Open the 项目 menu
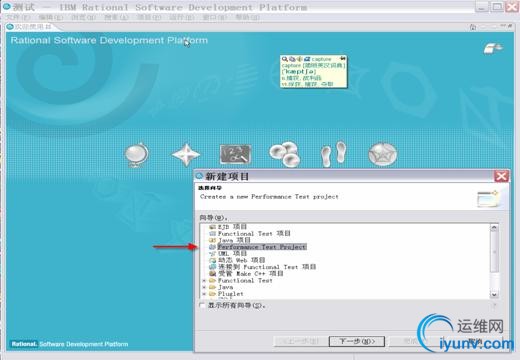The width and height of the screenshot is (520, 360). pyautogui.click(x=149, y=17)
